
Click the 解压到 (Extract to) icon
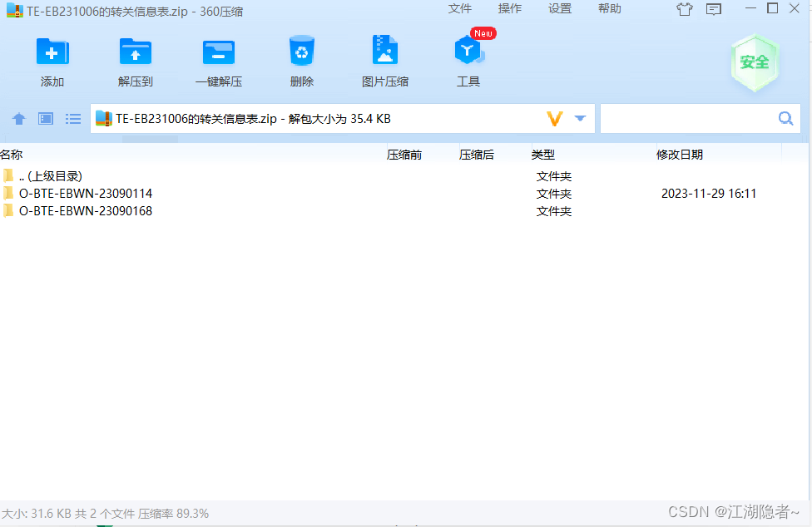(x=135, y=52)
